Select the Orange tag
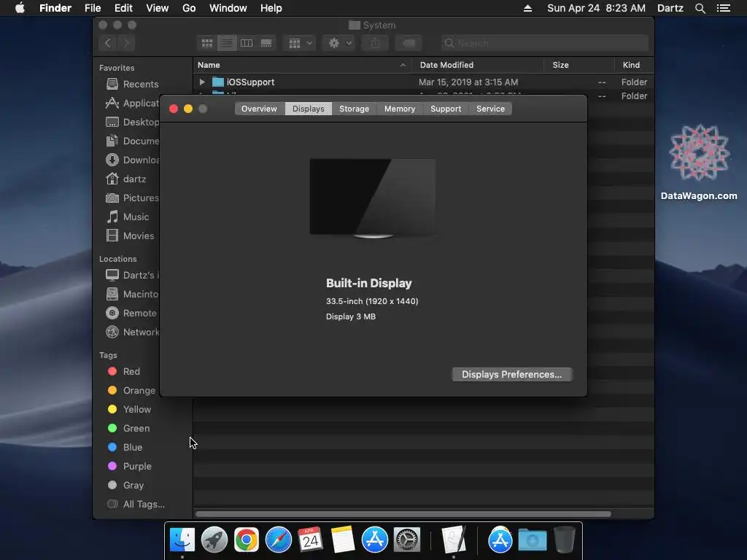The height and width of the screenshot is (560, 747). click(131, 391)
